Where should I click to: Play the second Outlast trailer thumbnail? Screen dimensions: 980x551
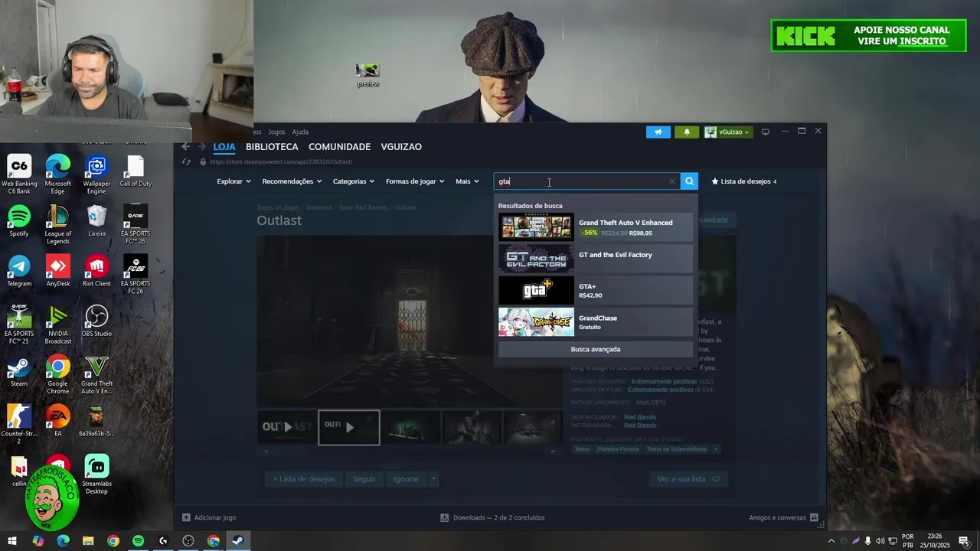(x=349, y=427)
